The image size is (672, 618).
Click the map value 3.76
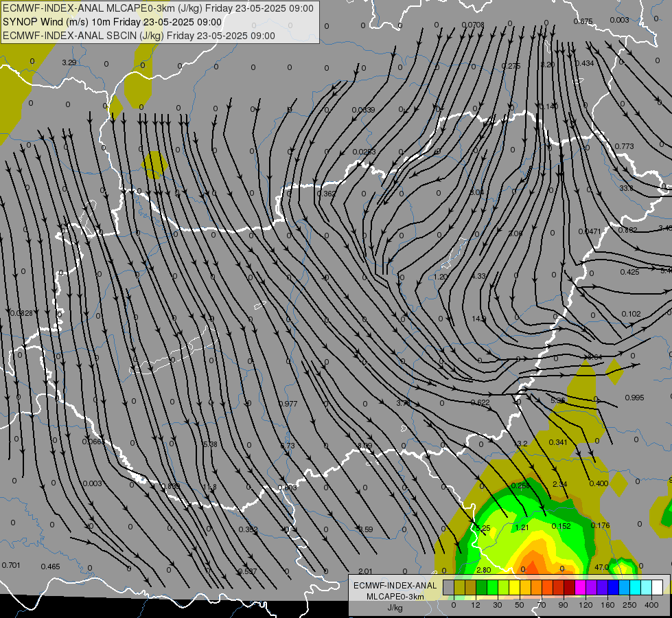coord(404,404)
